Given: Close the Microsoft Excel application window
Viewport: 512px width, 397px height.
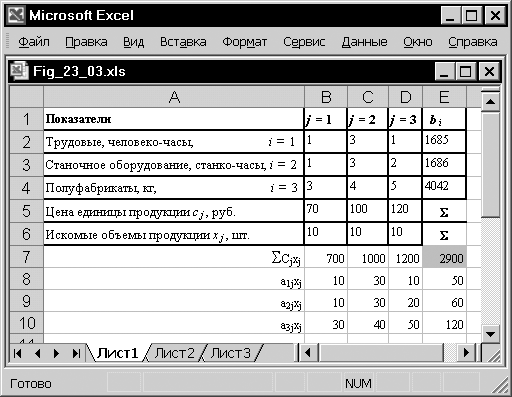Looking at the screenshot, I should (x=495, y=15).
